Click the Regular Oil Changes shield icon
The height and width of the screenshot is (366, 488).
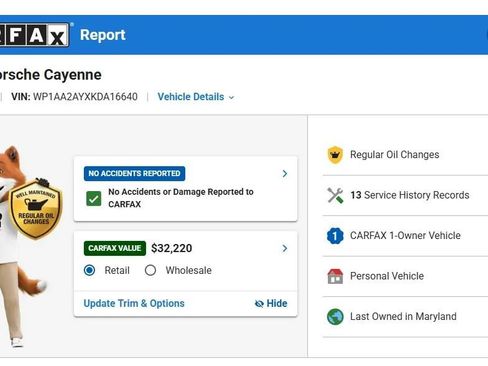335,155
